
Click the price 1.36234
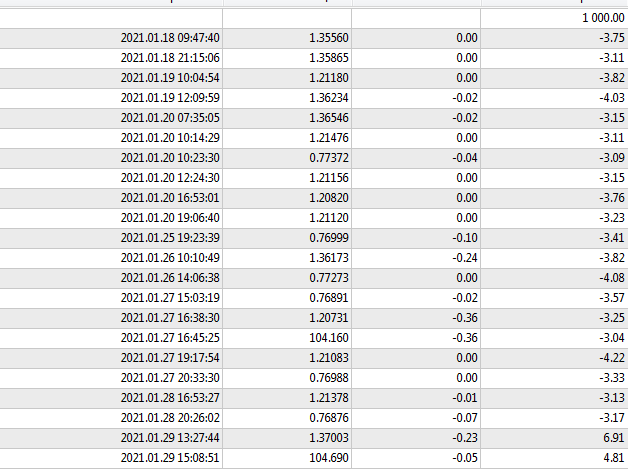[x=329, y=98]
